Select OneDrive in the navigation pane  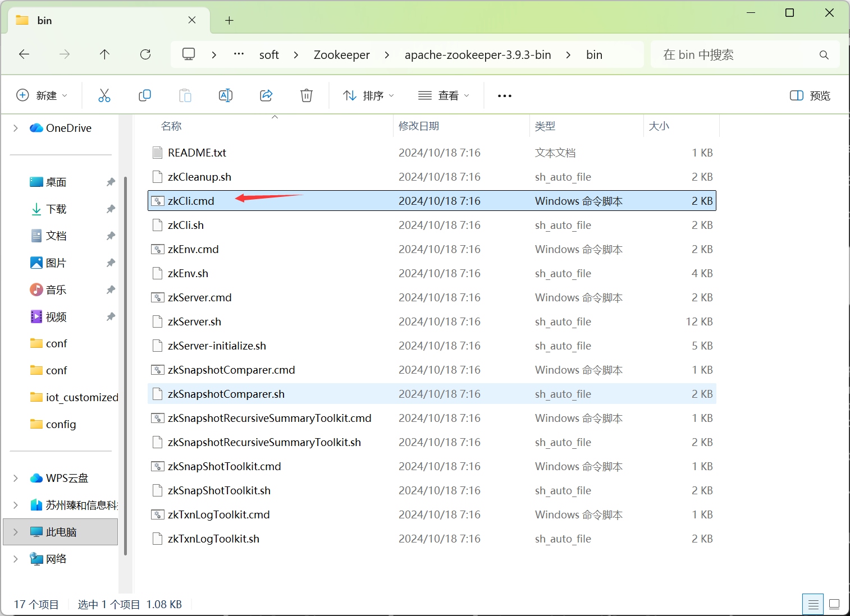[x=61, y=128]
